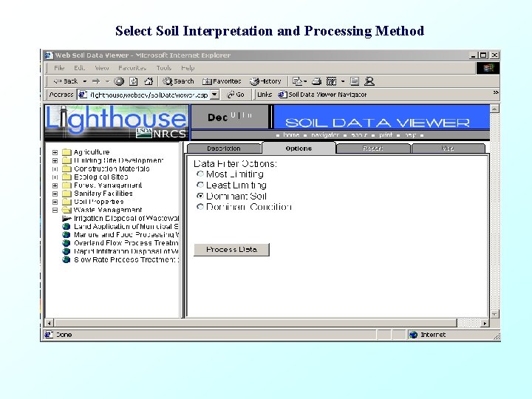Image resolution: width=532 pixels, height=399 pixels.
Task: Click globe icon beside Rapid Infiltration Disposal
Action: (x=66, y=251)
